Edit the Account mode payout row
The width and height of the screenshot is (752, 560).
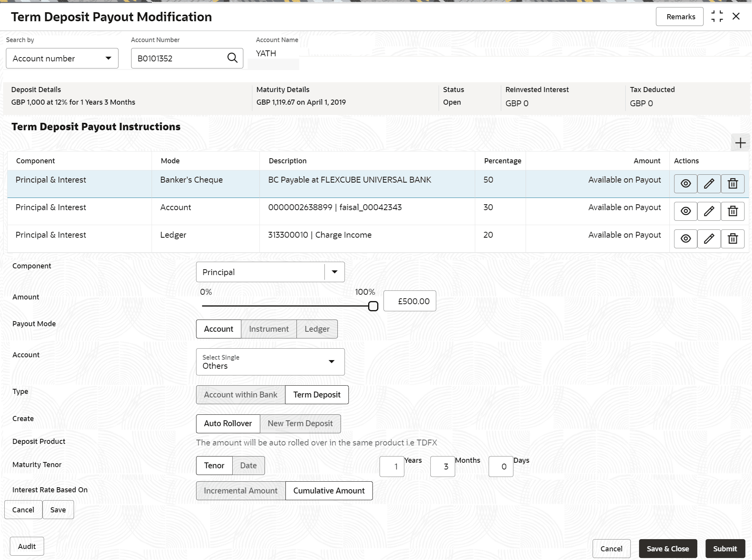(x=709, y=211)
